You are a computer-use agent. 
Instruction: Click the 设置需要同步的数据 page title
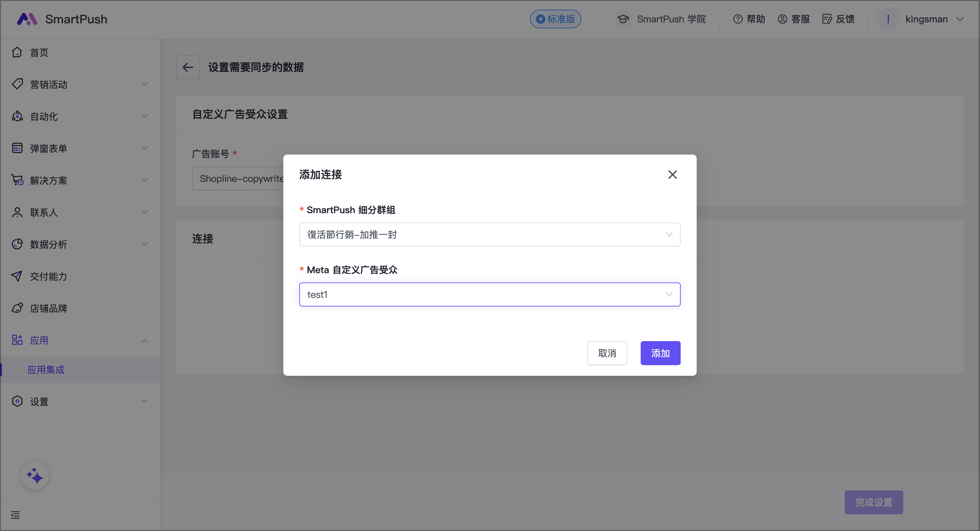coord(256,67)
